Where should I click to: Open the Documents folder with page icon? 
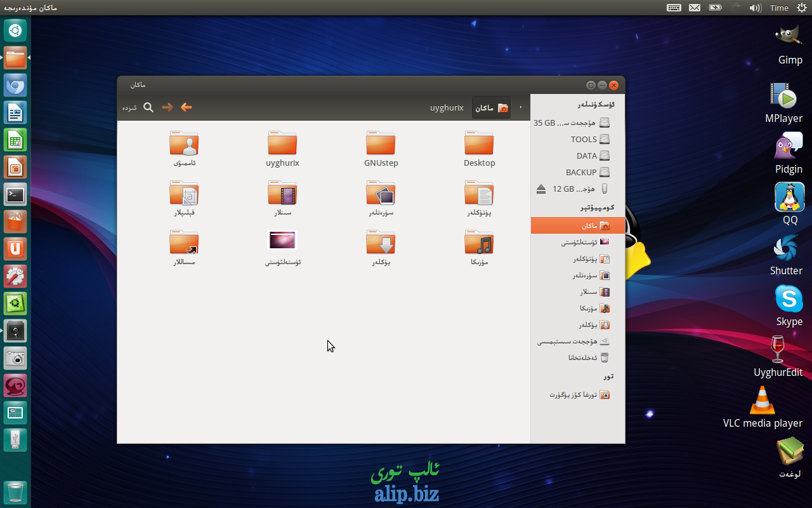479,199
